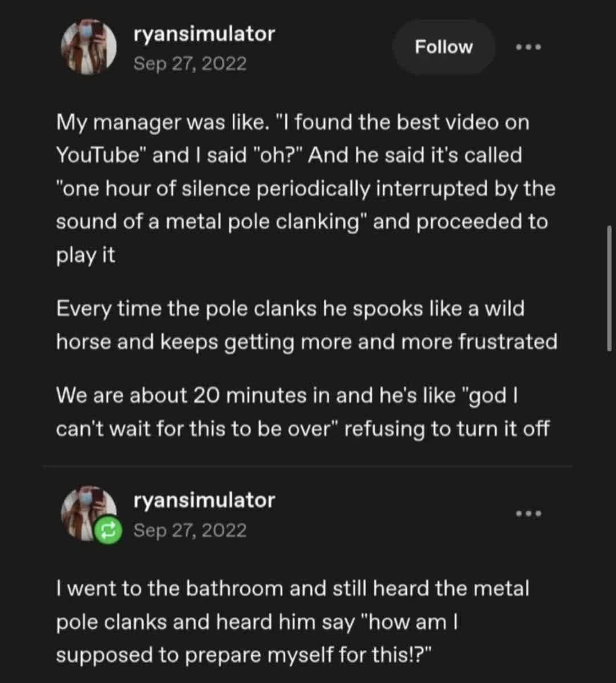Open the reblog's three-dot options menu

(x=528, y=514)
